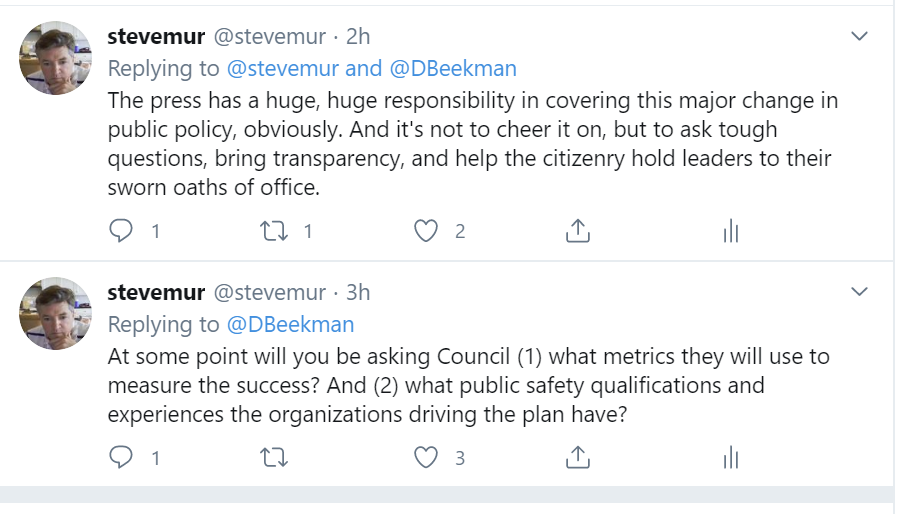Open the @DBeekman link in the second tweet
The height and width of the screenshot is (514, 897).
290,324
